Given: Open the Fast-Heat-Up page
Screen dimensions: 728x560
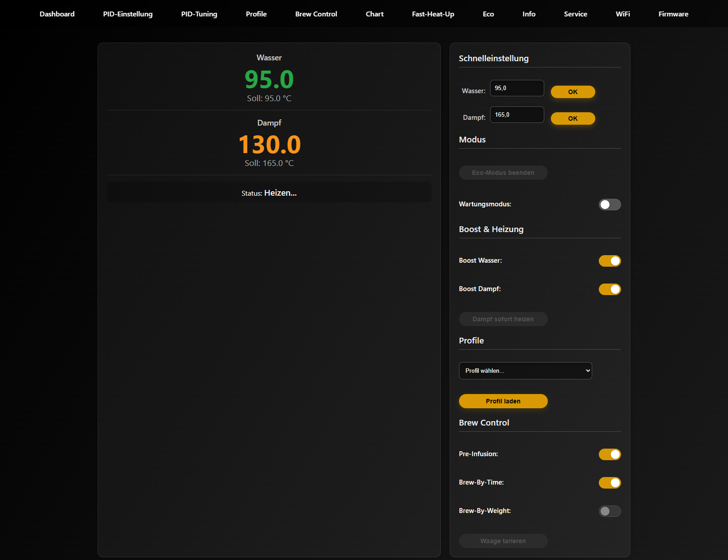Looking at the screenshot, I should click(433, 14).
